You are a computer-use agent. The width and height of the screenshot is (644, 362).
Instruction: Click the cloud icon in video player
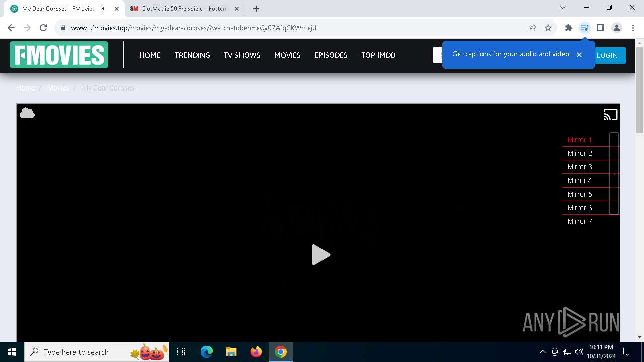(27, 113)
